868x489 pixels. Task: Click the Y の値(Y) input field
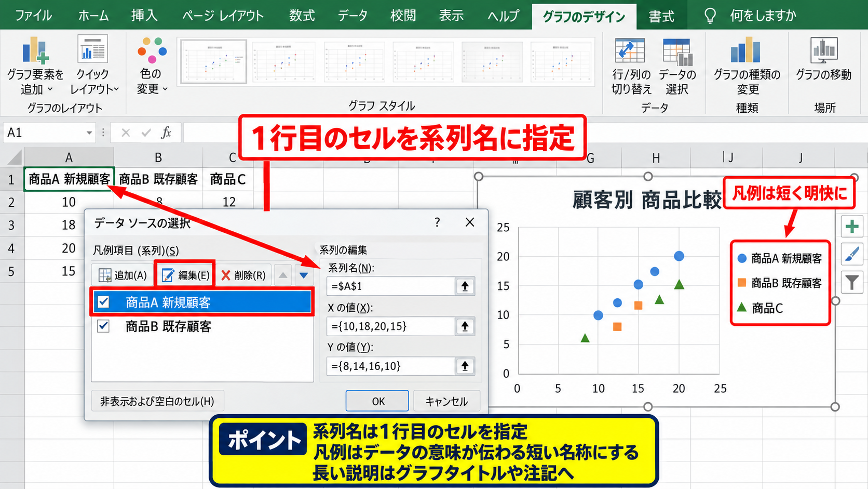click(391, 366)
